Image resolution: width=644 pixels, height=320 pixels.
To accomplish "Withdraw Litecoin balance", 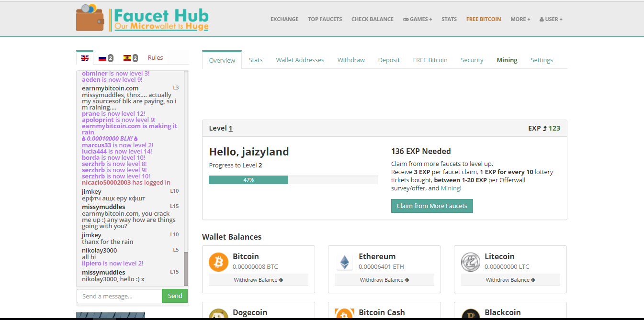I will [x=510, y=280].
